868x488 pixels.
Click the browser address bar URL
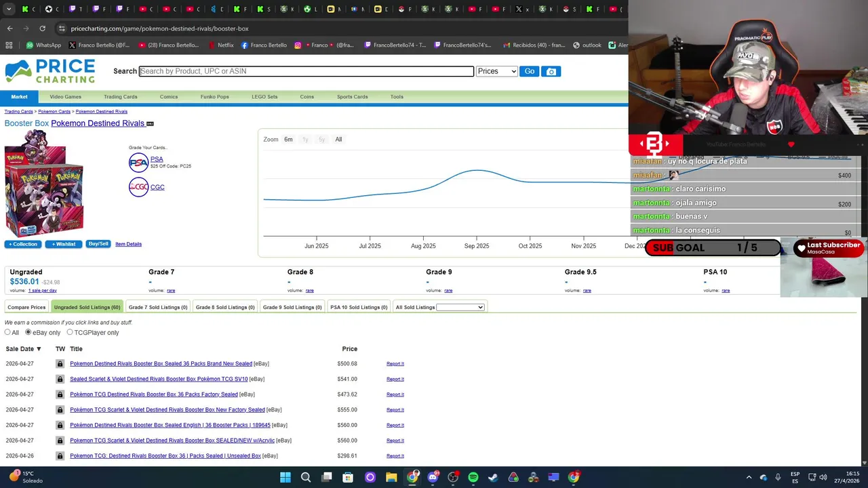pos(159,28)
